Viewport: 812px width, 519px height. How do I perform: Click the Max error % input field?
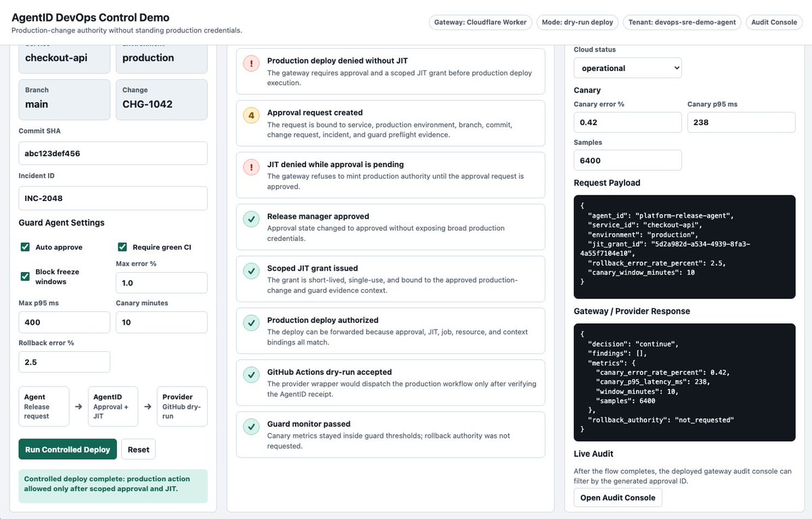[x=162, y=283]
